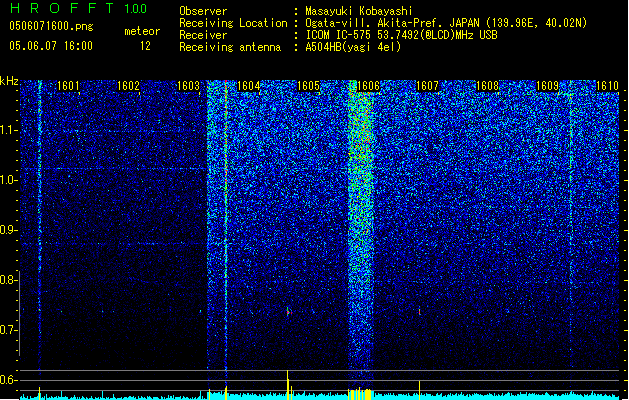Click the red meteor echo dot below 1605
Image resolution: width=629 pixels, height=400 pixels.
click(x=288, y=312)
